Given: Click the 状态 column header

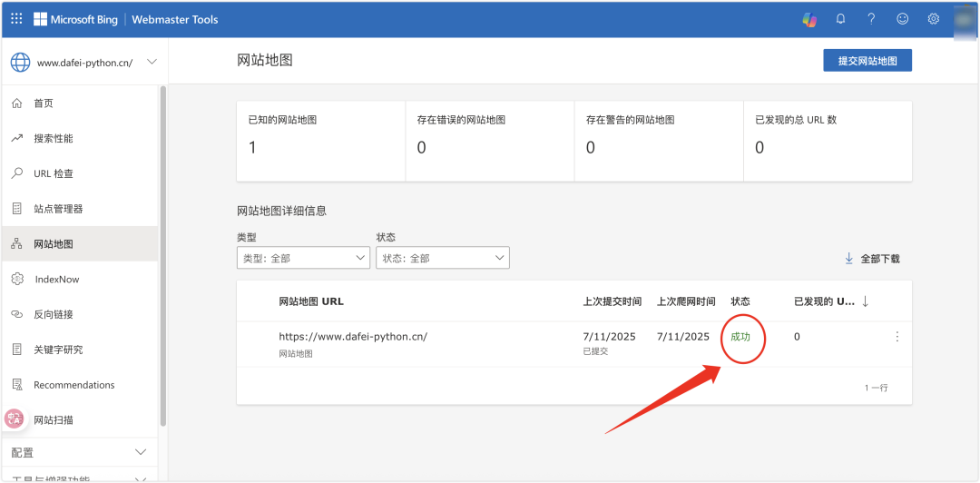Looking at the screenshot, I should pos(740,301).
